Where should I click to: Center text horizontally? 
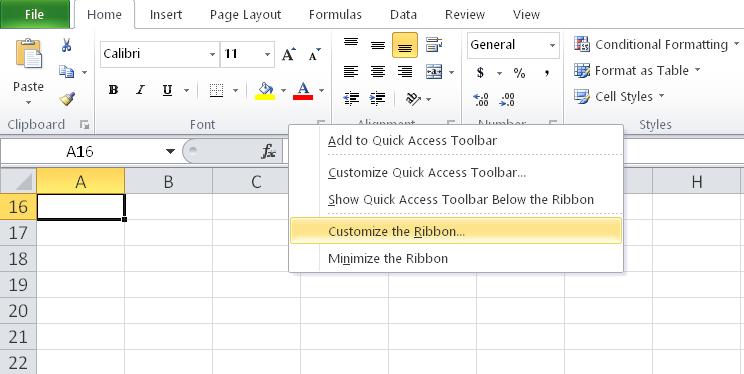click(x=378, y=72)
